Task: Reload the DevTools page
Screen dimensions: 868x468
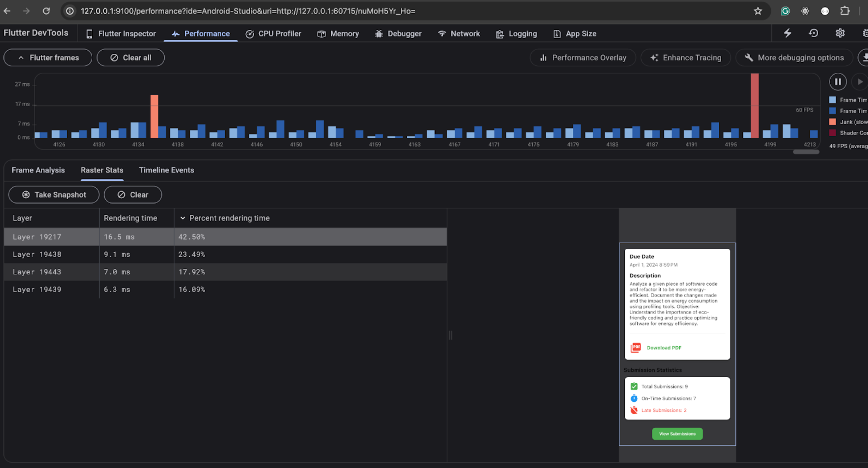Action: pos(46,11)
